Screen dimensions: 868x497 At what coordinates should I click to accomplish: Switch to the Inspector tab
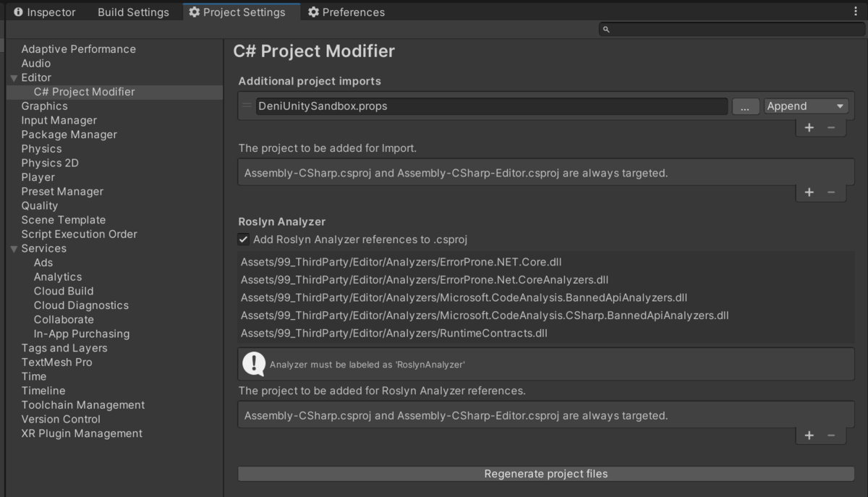pos(45,12)
